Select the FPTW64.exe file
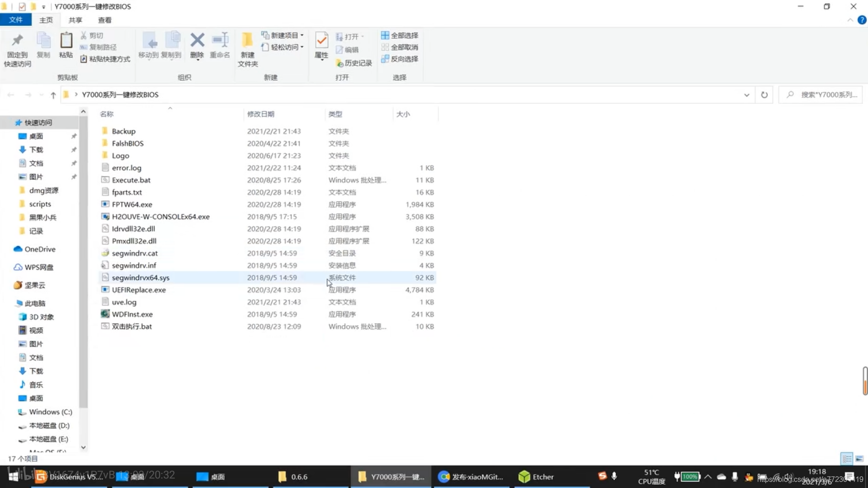This screenshot has height=488, width=868. point(132,204)
